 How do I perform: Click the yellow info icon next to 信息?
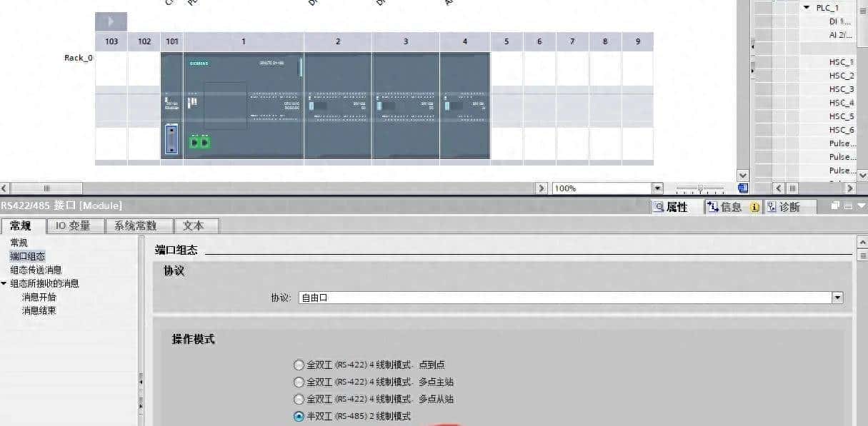coord(754,208)
